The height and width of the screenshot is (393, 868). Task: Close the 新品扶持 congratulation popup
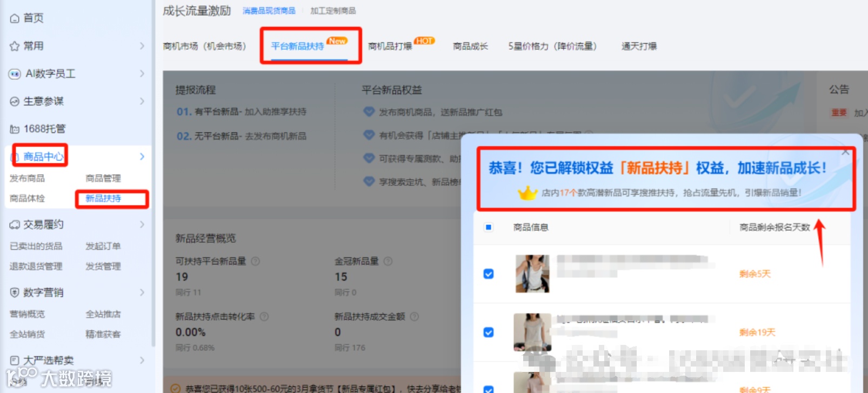845,152
